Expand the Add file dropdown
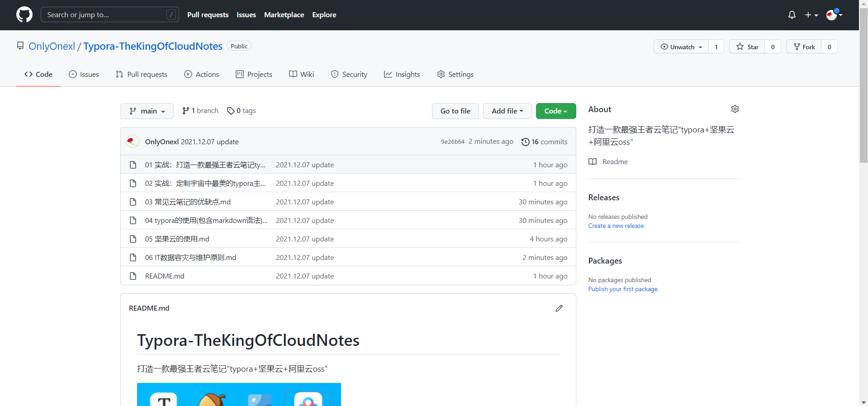 [507, 111]
